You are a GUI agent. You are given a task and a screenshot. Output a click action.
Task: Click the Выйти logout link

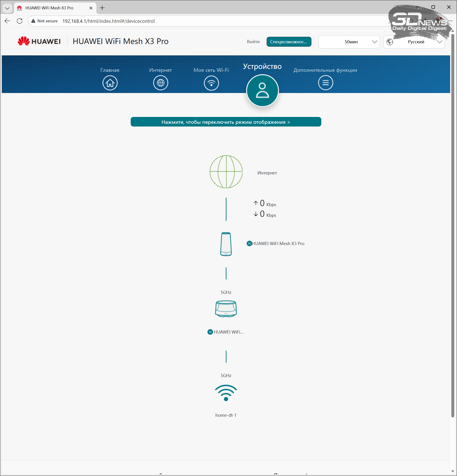click(253, 42)
